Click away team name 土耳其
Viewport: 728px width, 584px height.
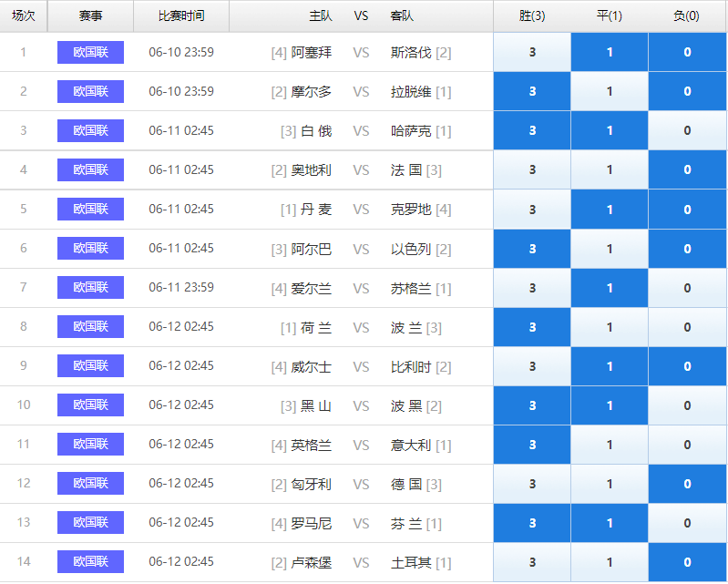(411, 563)
